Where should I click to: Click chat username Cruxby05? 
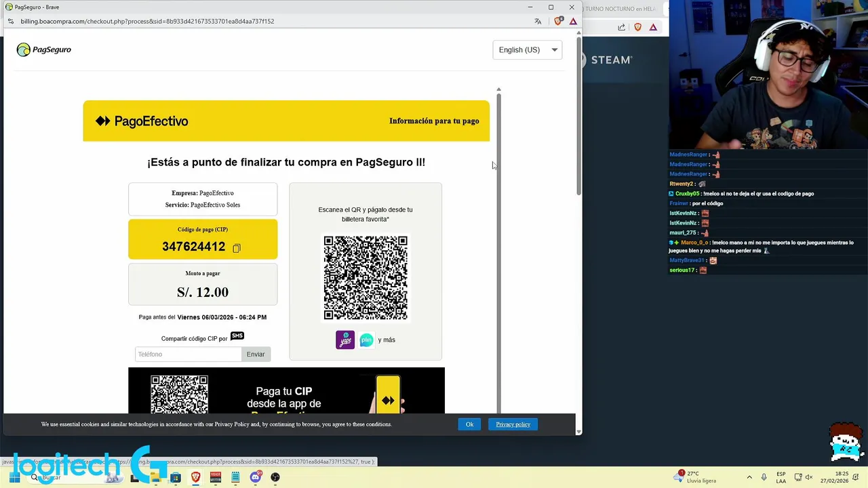click(687, 194)
